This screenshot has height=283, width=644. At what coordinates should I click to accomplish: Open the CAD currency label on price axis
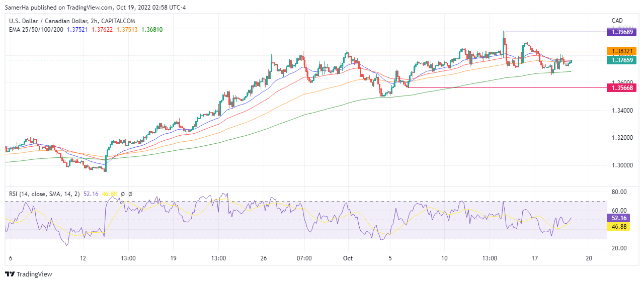coord(617,21)
